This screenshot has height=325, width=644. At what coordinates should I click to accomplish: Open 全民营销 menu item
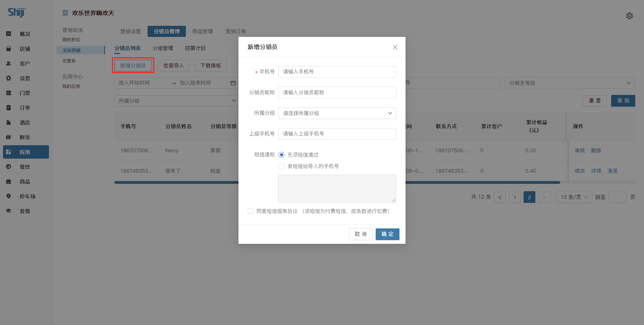[x=80, y=50]
